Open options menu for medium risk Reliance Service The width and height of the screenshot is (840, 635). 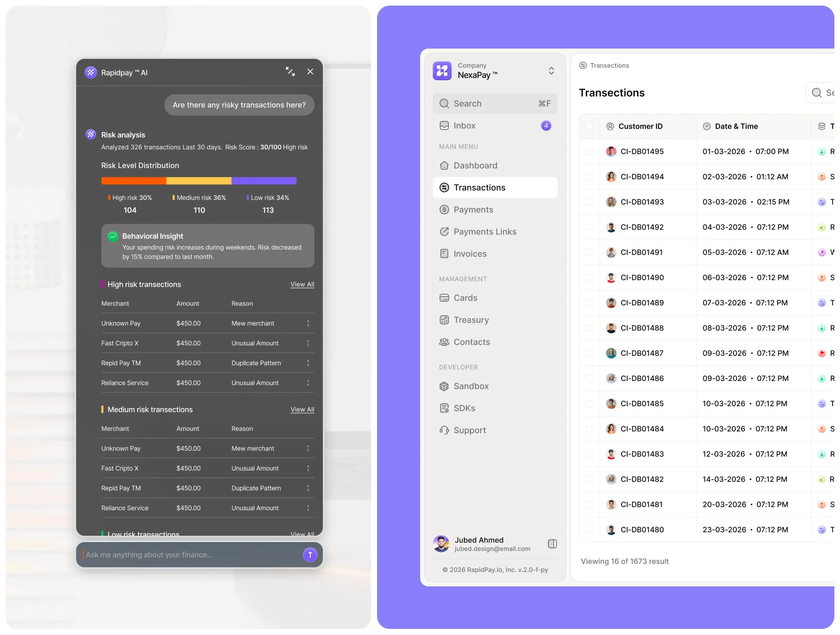(x=308, y=508)
